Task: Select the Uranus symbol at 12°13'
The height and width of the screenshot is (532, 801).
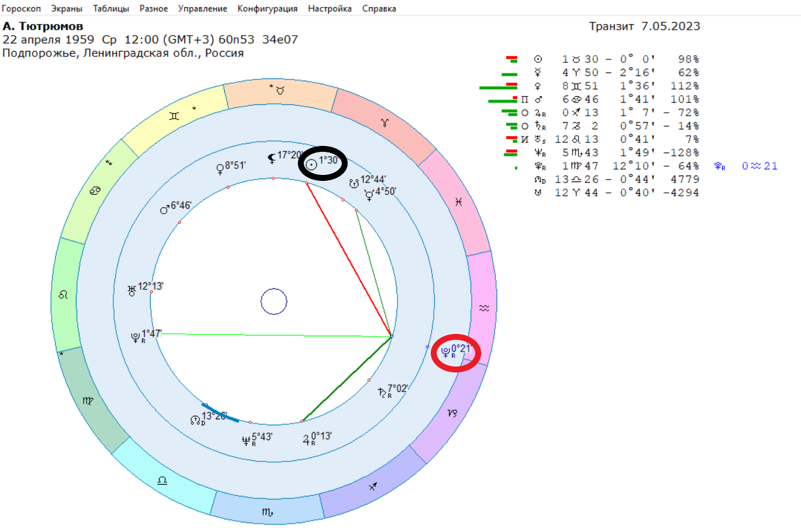Action: coord(132,290)
